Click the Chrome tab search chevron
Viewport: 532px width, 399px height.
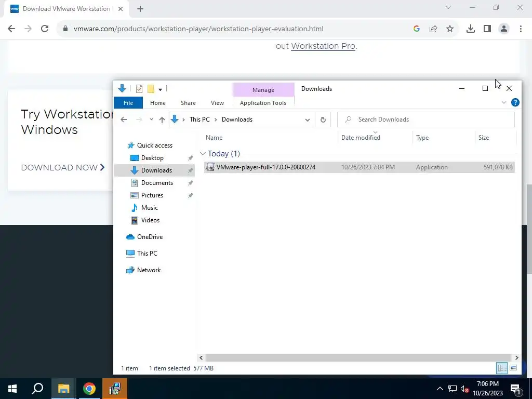[x=448, y=7]
